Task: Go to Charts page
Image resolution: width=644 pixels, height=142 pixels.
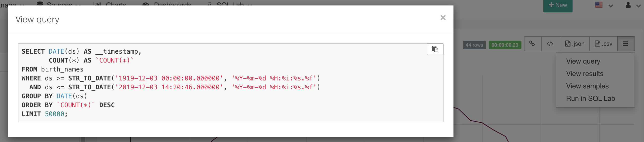Action: point(110,4)
